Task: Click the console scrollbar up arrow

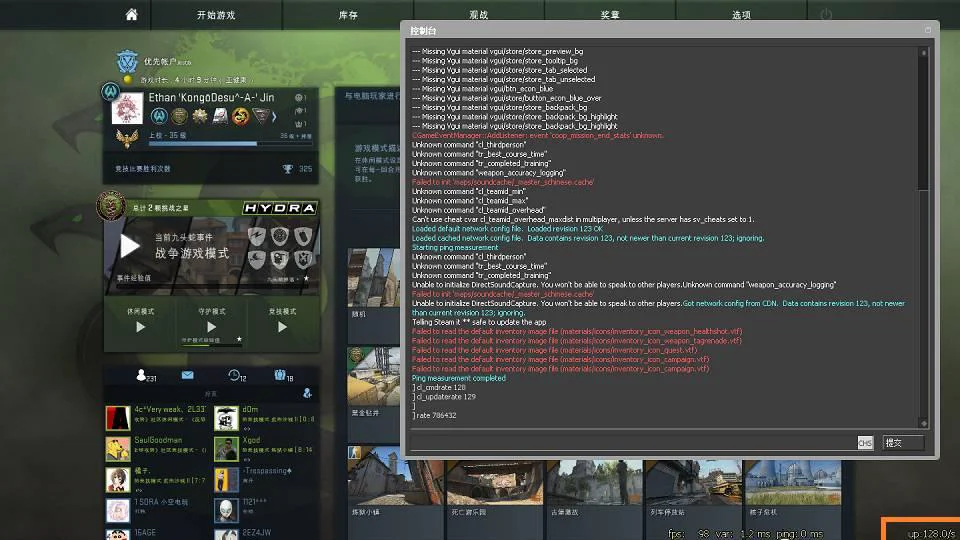Action: point(923,53)
